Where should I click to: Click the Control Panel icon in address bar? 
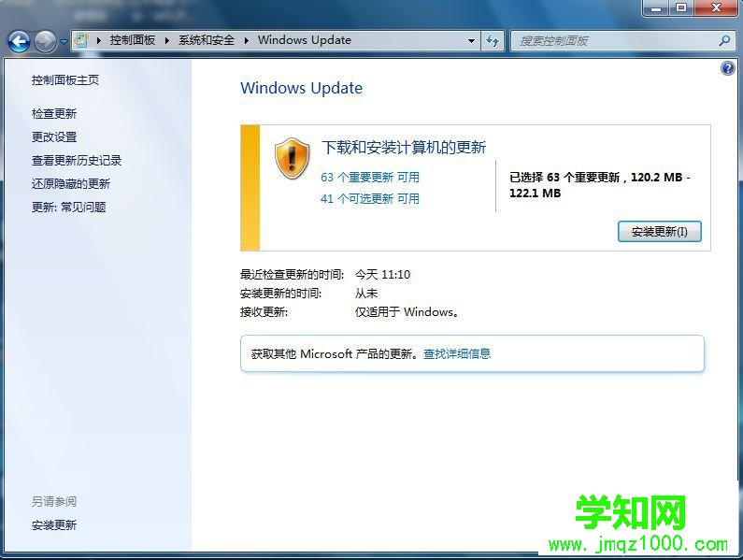[82, 40]
